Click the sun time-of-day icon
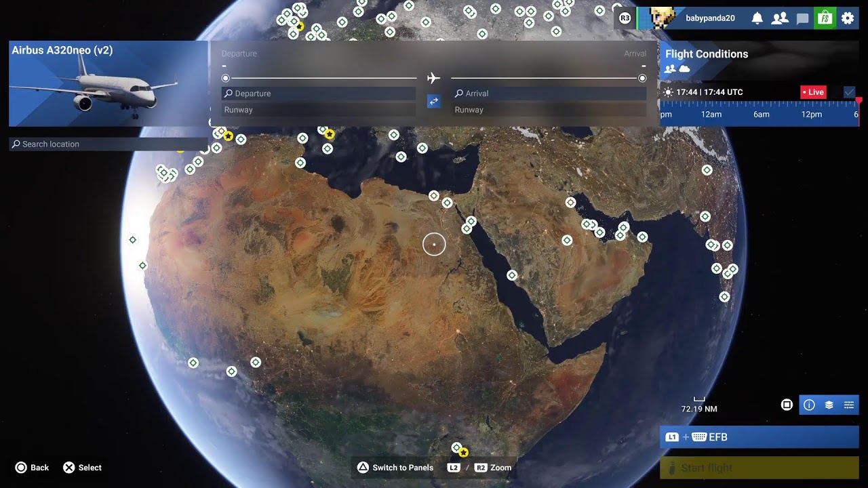 [669, 92]
